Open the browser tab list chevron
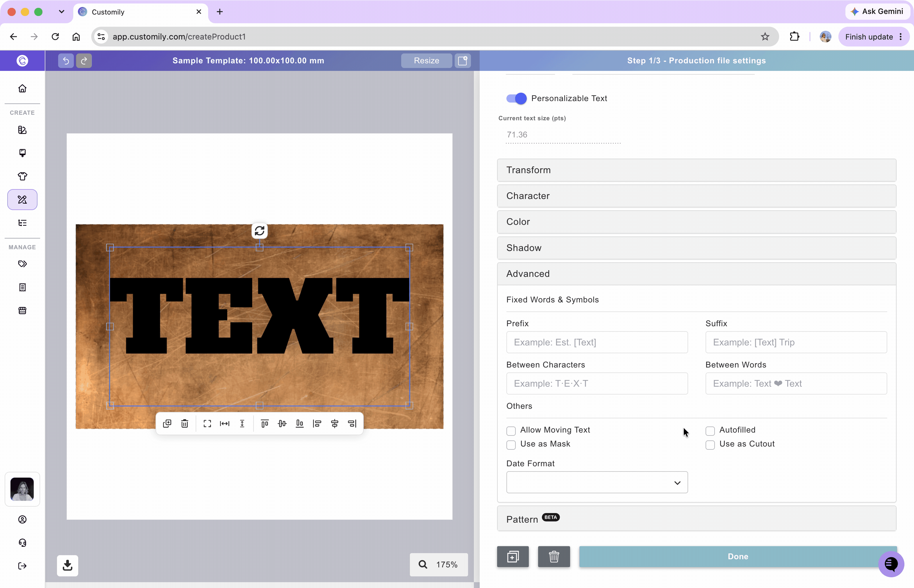The image size is (914, 588). pos(62,11)
